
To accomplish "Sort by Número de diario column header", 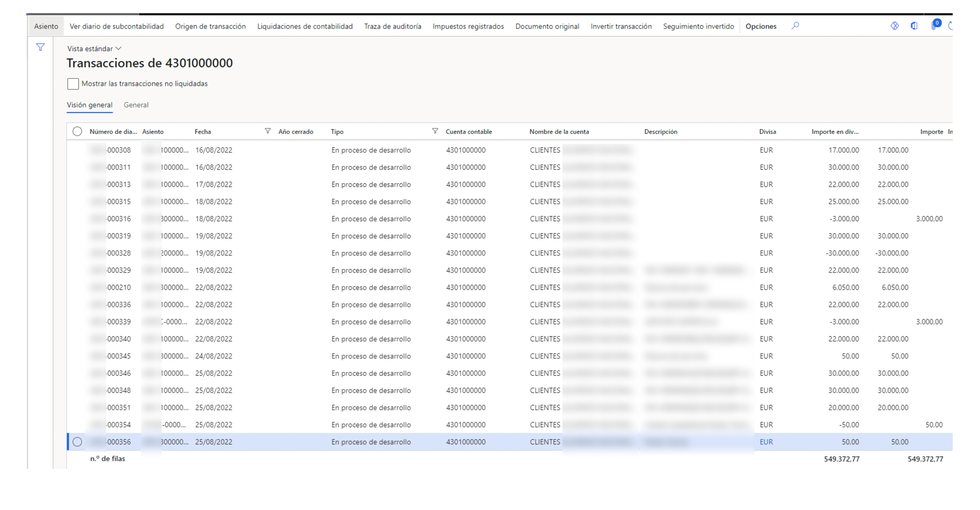I will click(113, 131).
